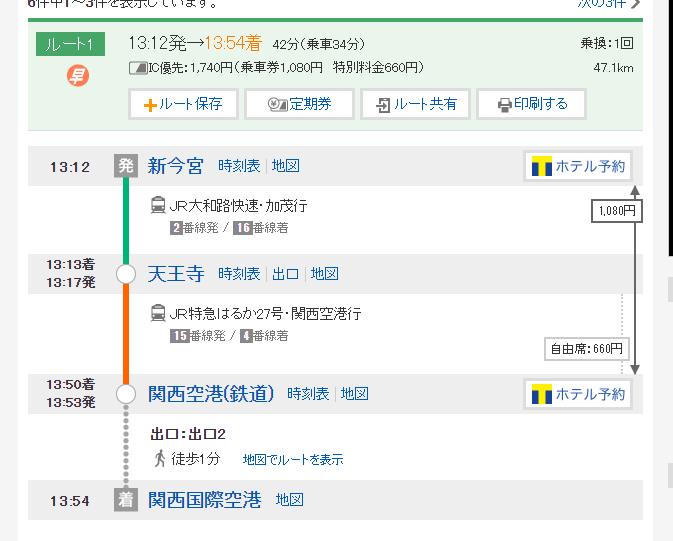Viewport: 673px width, 541px height.
Task: Click the walking person icon near 徒歩1分
Action: coord(160,459)
